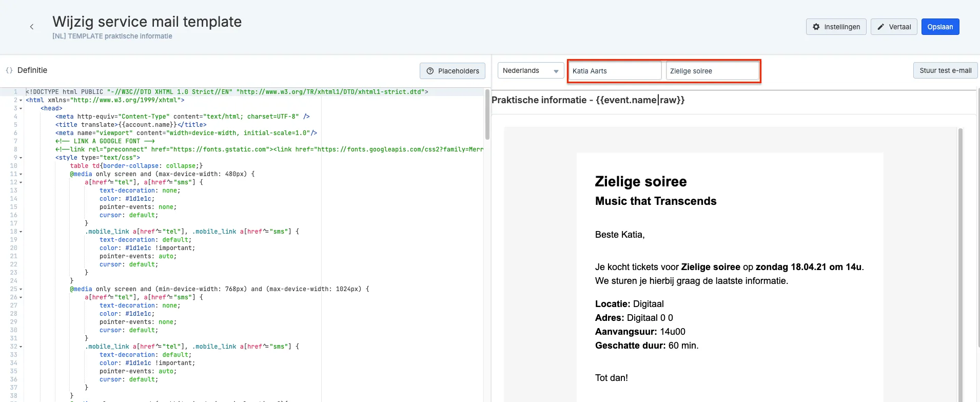The image size is (980, 402).
Task: Click 'Tot dan!' closing text in preview
Action: (x=612, y=378)
